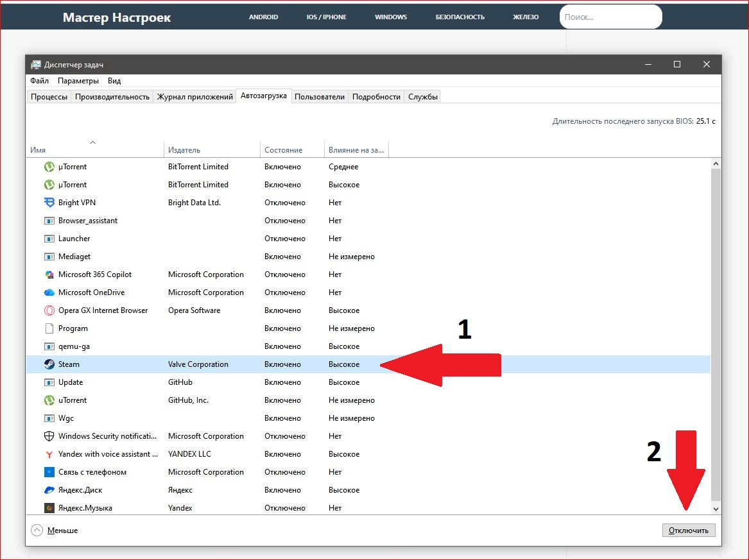Image resolution: width=749 pixels, height=560 pixels.
Task: Click the Update GitHub app icon
Action: pyautogui.click(x=49, y=382)
